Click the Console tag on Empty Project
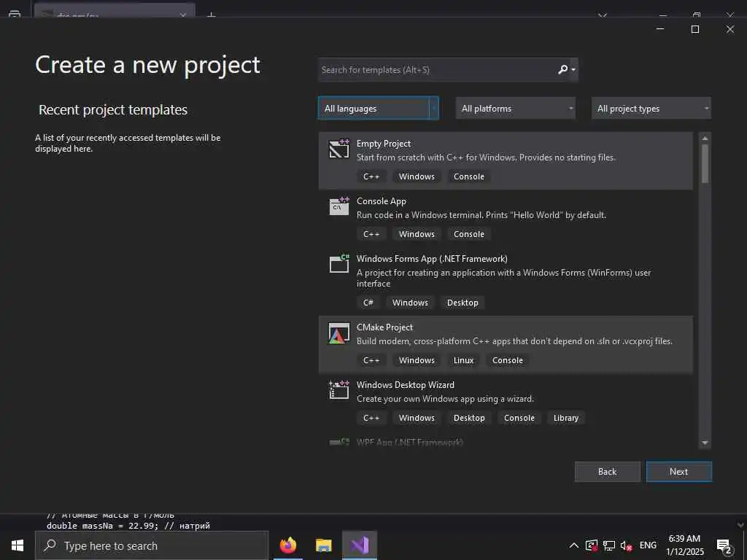Viewport: 747px width, 560px height. pos(469,176)
